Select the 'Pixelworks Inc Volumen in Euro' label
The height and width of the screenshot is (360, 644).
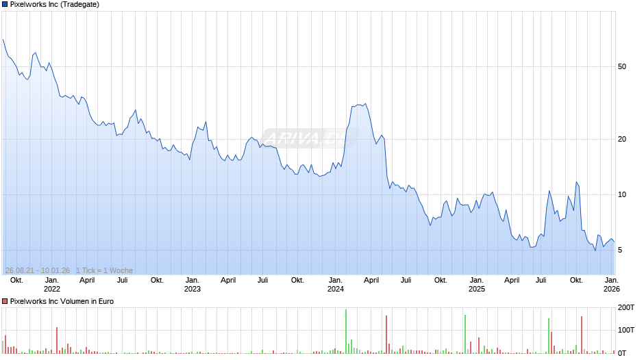[x=62, y=301]
